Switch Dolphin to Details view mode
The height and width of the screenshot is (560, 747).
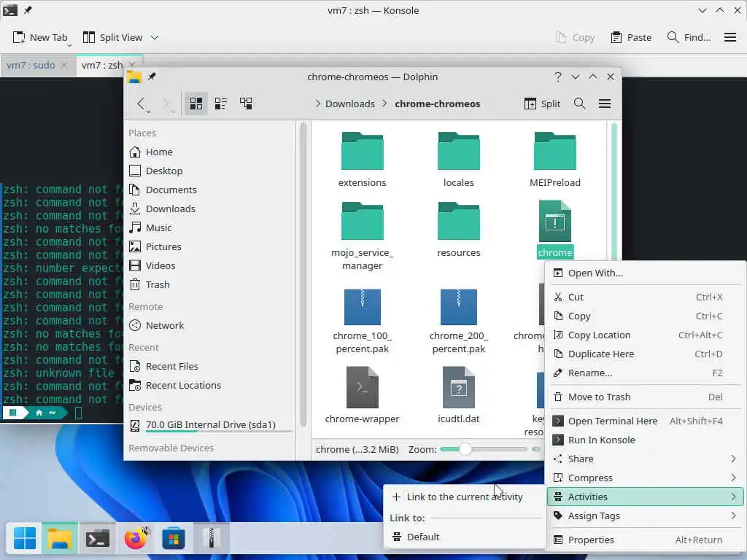pos(246,104)
